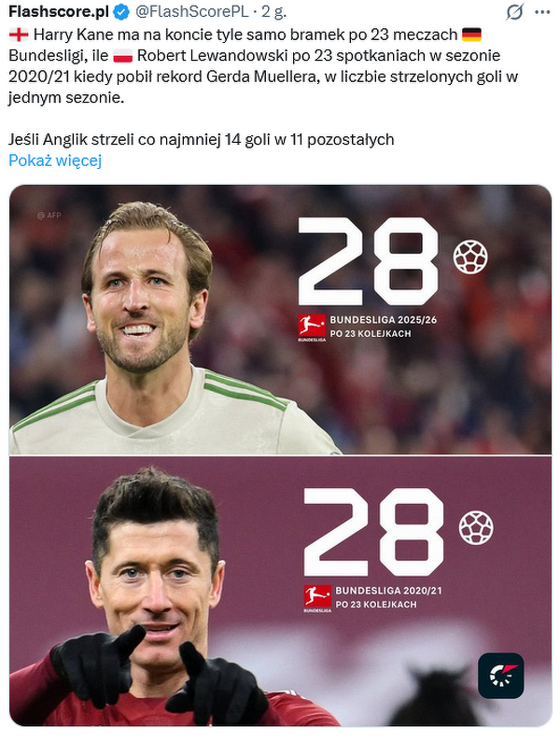Click the football icon next to Lewandowski's 28
Screen dimensions: 560x740
476,527
